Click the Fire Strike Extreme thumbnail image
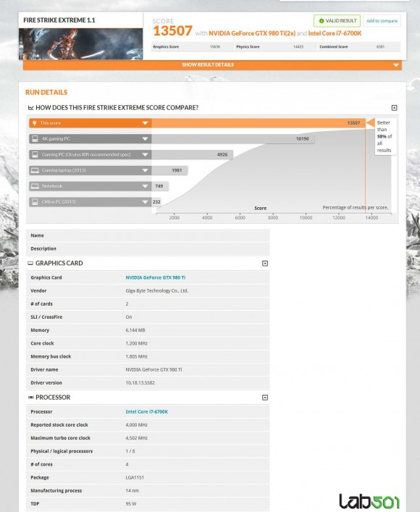 [x=80, y=43]
